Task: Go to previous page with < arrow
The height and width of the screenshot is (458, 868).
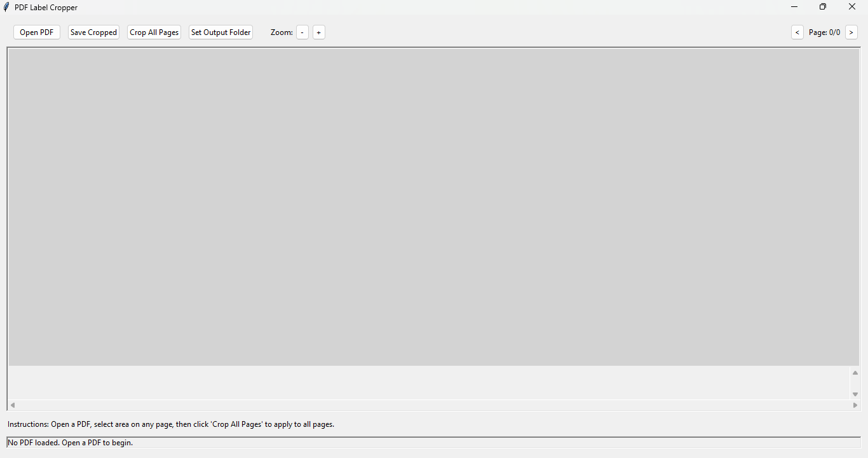Action: click(797, 32)
